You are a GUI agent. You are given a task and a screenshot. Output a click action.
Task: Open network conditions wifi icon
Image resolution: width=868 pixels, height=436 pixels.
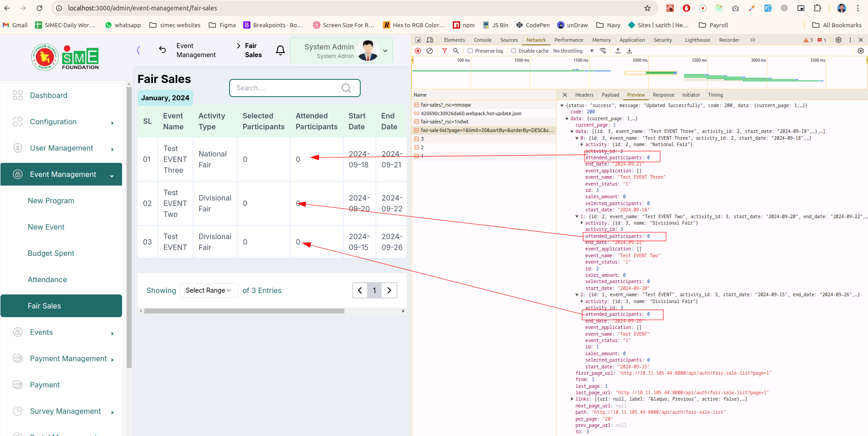(x=603, y=51)
